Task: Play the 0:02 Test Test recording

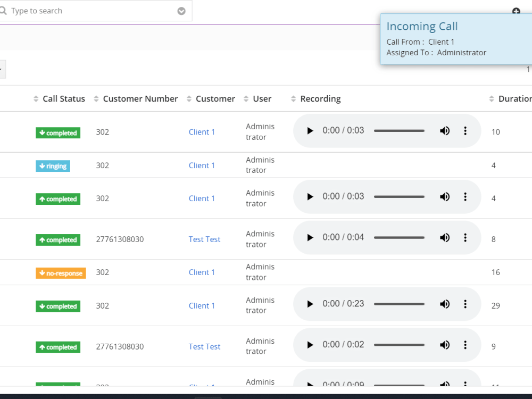Action: tap(310, 345)
